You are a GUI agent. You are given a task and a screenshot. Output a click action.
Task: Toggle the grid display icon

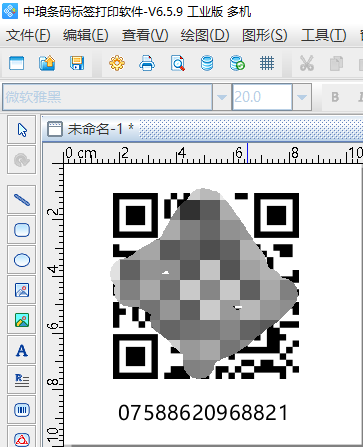pos(267,63)
